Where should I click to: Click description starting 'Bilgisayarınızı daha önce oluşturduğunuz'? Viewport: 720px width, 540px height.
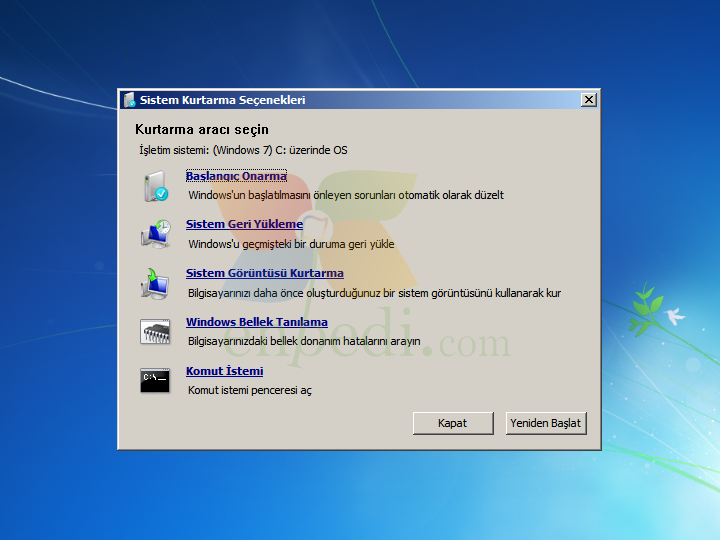374,293
